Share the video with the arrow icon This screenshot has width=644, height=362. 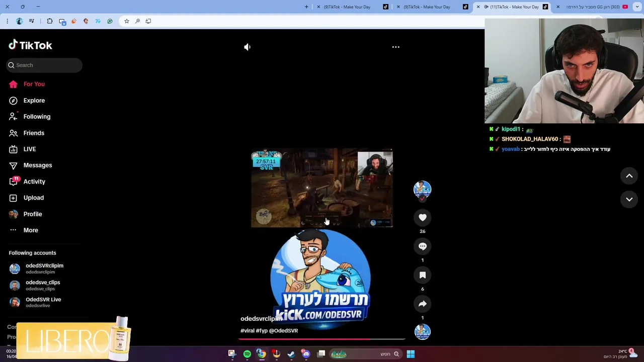coord(423,304)
